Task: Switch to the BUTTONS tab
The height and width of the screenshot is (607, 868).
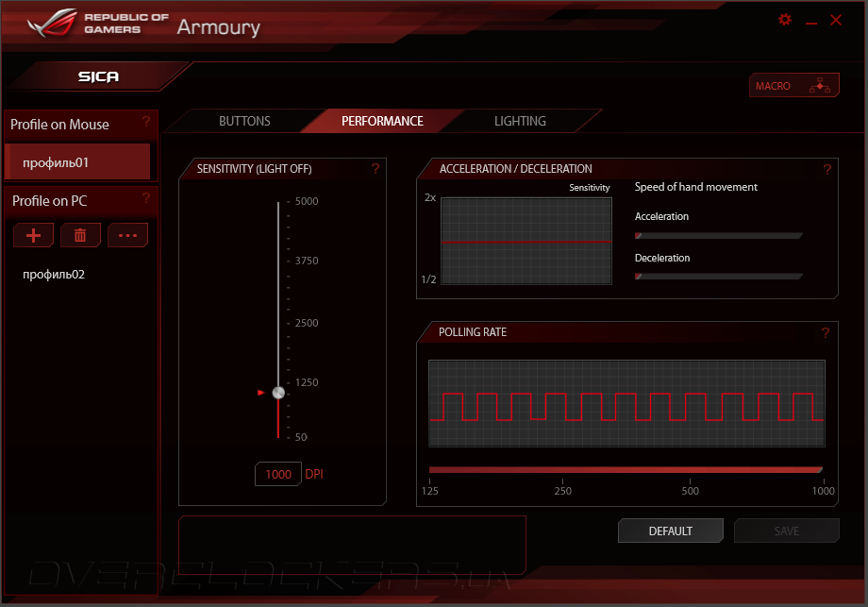Action: tap(244, 121)
